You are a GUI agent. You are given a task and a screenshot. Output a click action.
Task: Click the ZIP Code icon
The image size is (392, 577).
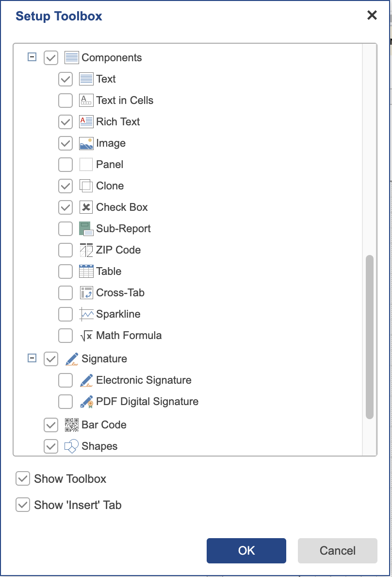(86, 250)
